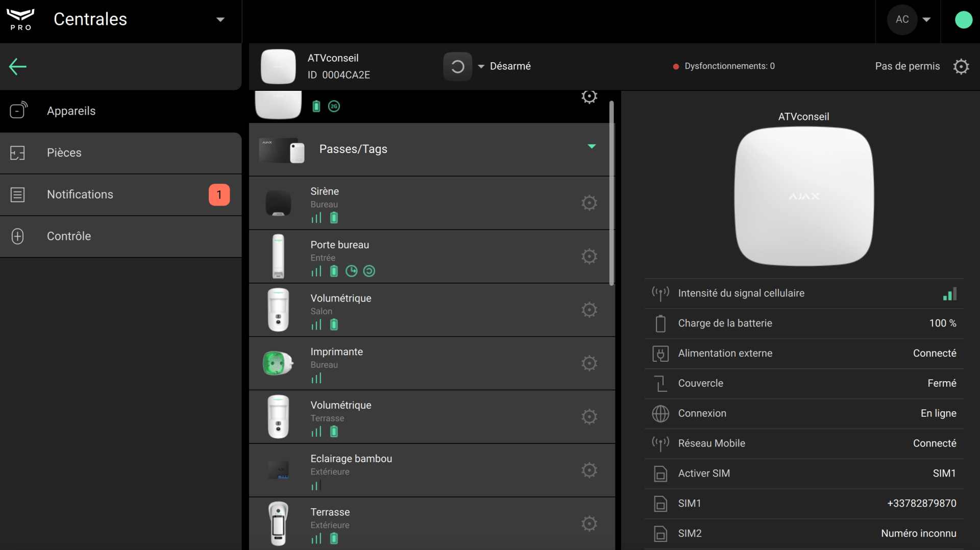Viewport: 980px width, 550px height.
Task: Click the 2G network icon on hub row
Action: point(334,106)
